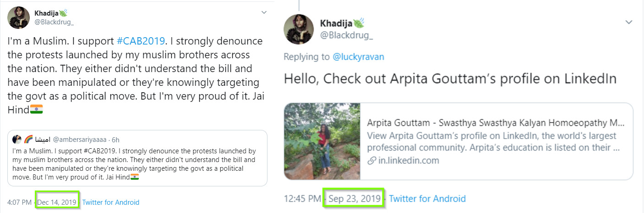Click the Sep 23, 2019 date
644x213 pixels.
coord(355,199)
